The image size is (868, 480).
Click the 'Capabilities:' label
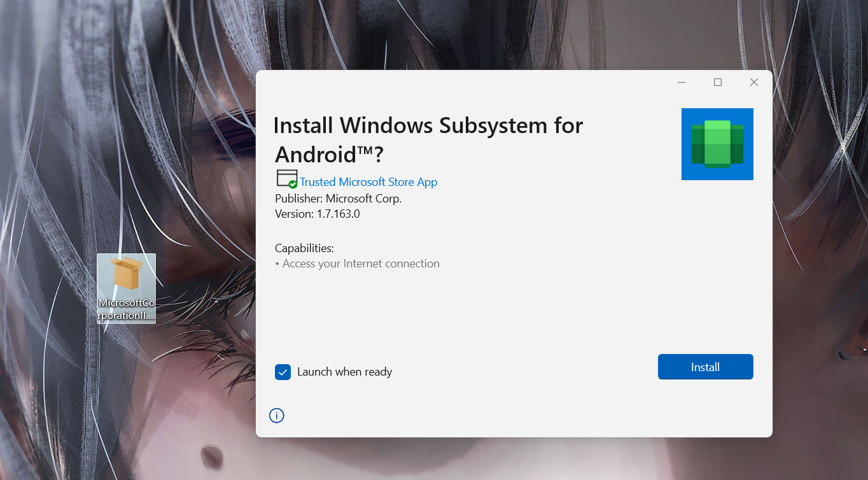pos(304,248)
